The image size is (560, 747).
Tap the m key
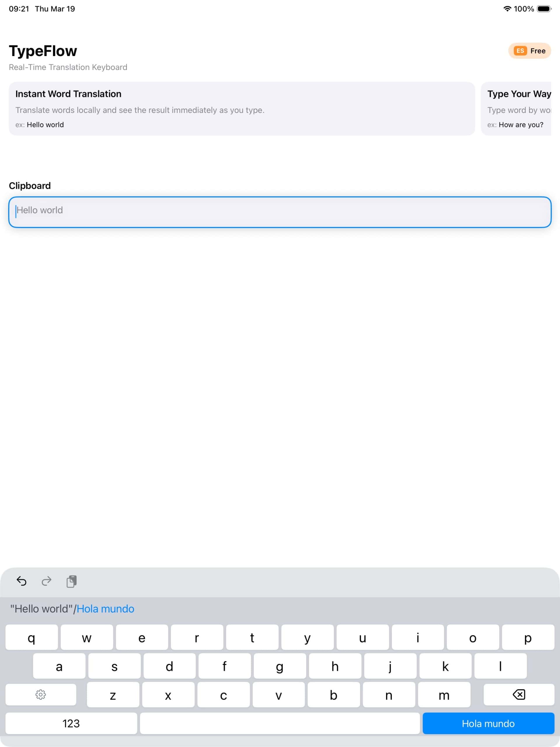(444, 695)
